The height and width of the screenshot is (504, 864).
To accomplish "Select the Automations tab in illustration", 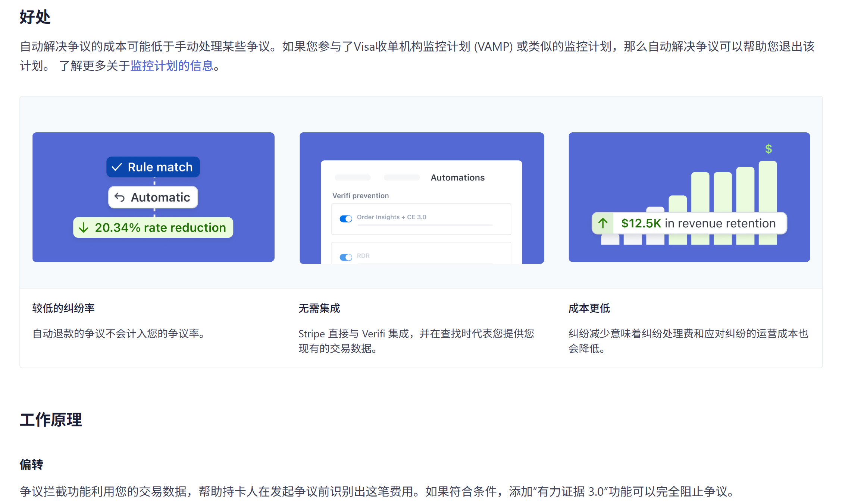I will click(x=457, y=178).
